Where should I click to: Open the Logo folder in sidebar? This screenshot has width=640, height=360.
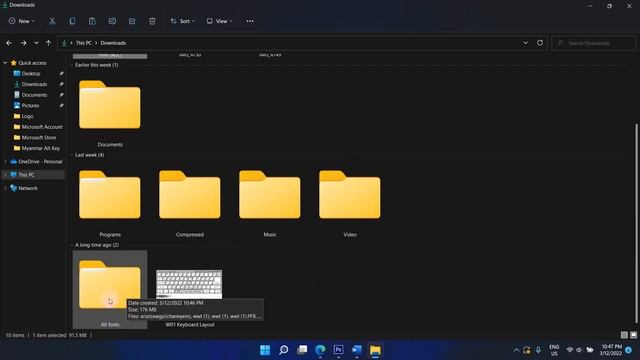27,116
